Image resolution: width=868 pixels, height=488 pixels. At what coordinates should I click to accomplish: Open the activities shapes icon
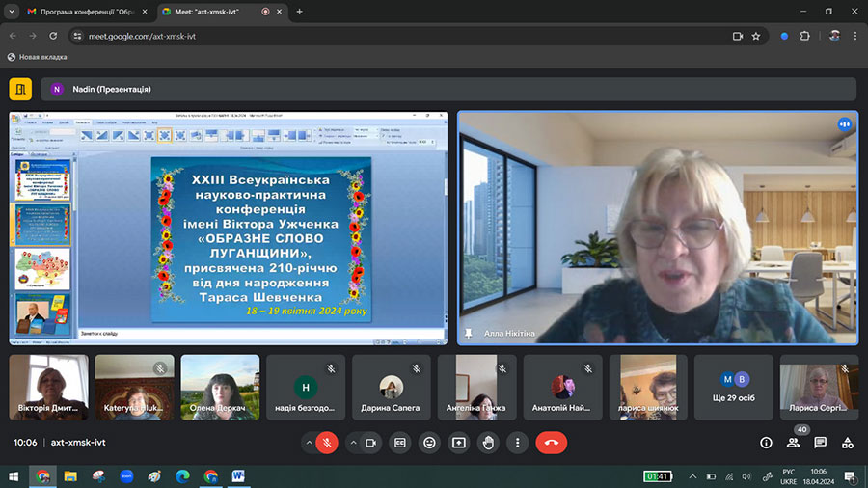pyautogui.click(x=847, y=443)
